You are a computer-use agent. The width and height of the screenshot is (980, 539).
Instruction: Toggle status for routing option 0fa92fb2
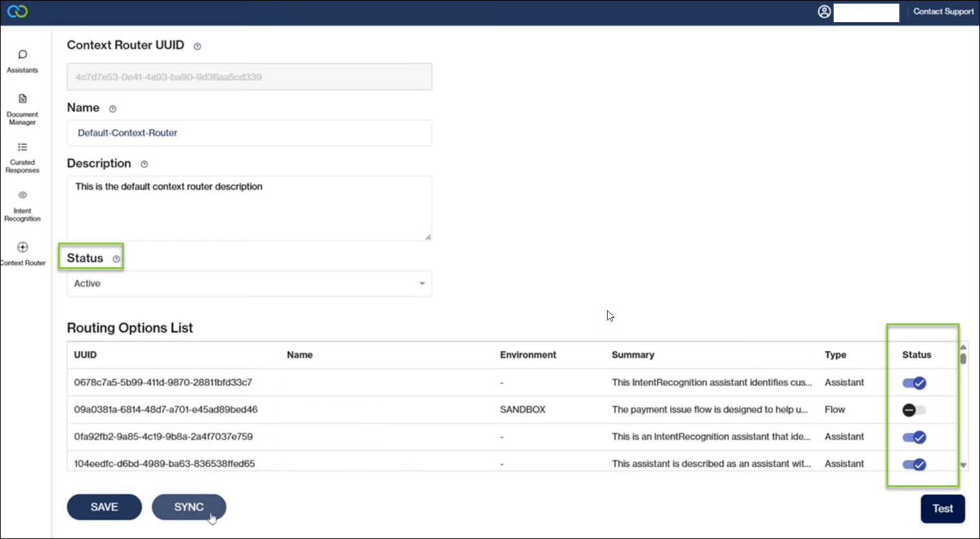(914, 437)
